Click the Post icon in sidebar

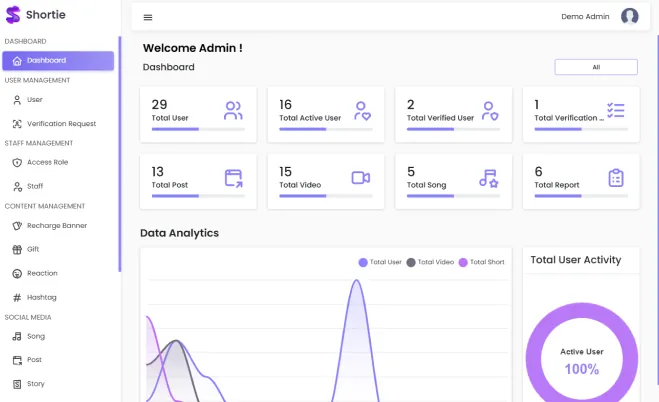coord(17,360)
